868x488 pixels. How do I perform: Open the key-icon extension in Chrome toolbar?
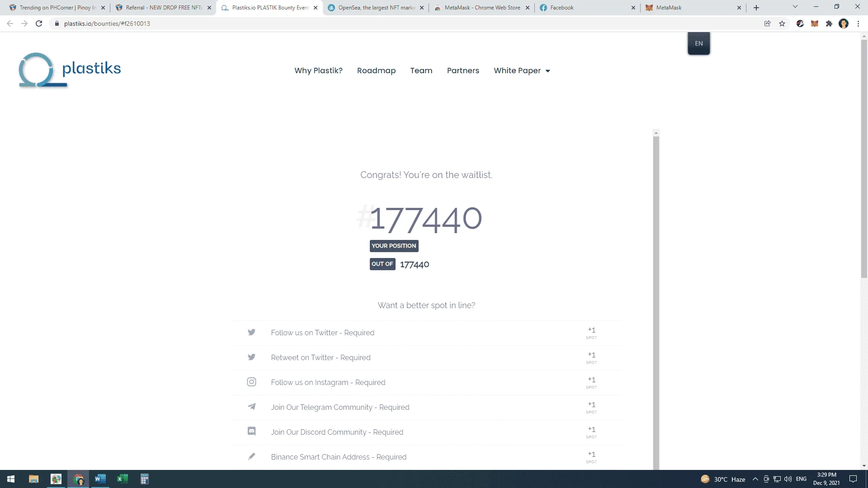(800, 23)
